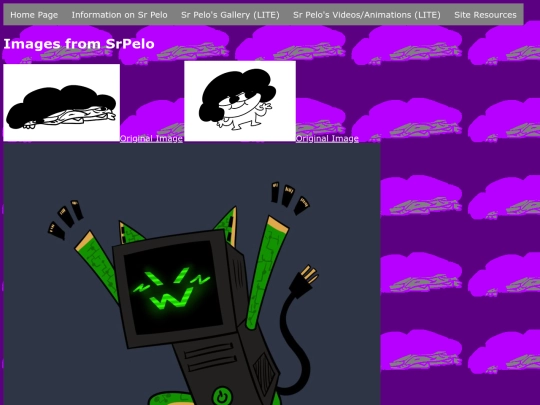Open the Site Resources nav item
Screen dimensions: 540x405
click(485, 15)
